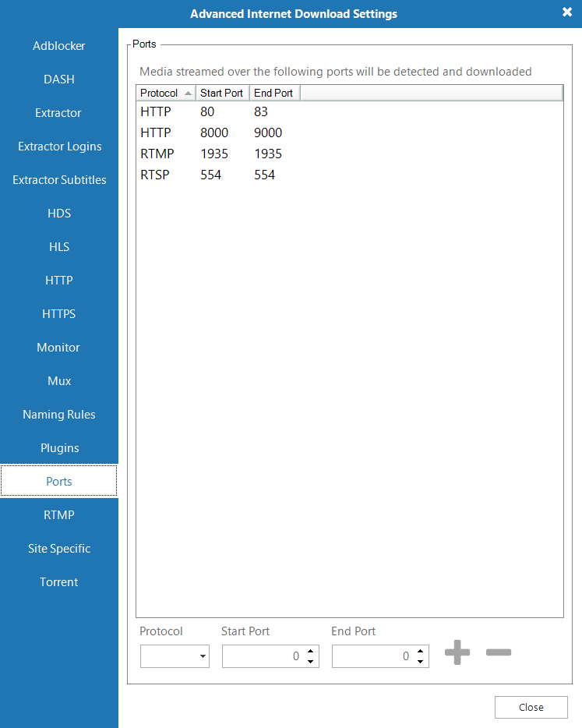Click the minus icon to remove port
The height and width of the screenshot is (728, 582).
point(499,652)
